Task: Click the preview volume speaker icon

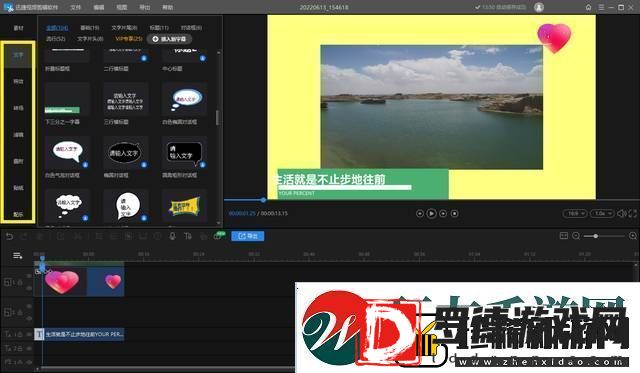Action: click(x=622, y=213)
